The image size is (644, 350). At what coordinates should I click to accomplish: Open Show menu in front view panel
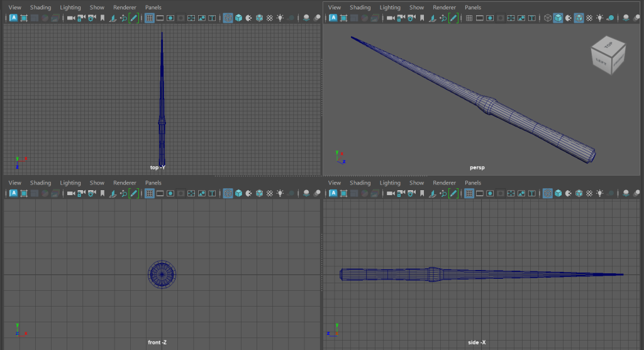tap(97, 183)
